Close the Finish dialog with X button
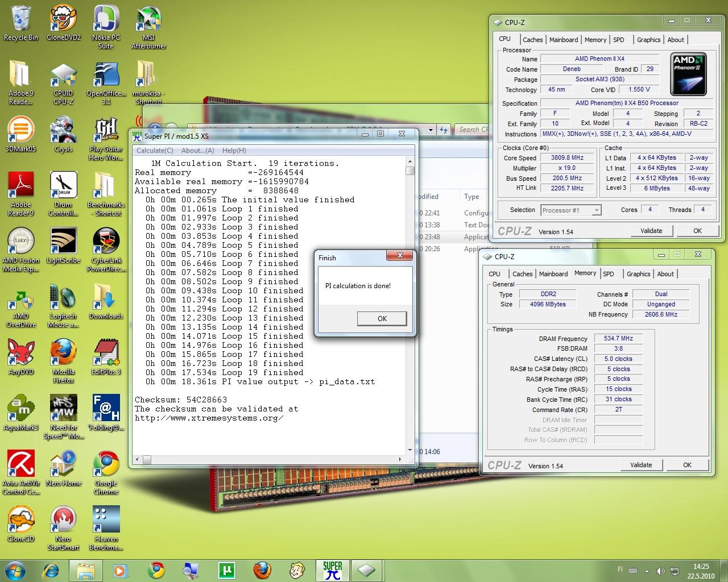This screenshot has height=582, width=728. pos(400,256)
